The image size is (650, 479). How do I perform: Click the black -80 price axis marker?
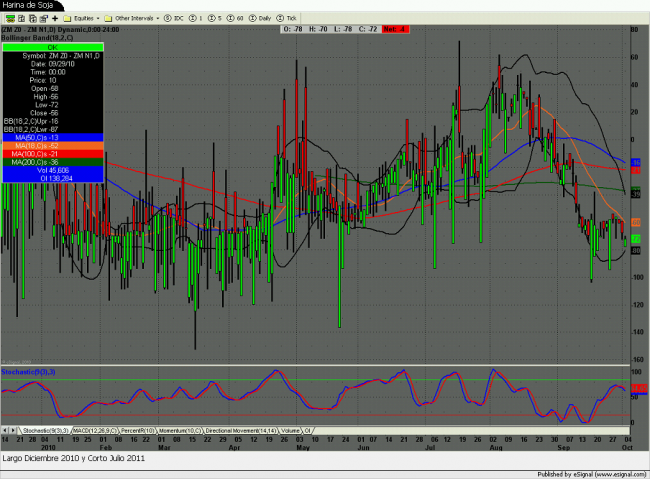pos(635,250)
